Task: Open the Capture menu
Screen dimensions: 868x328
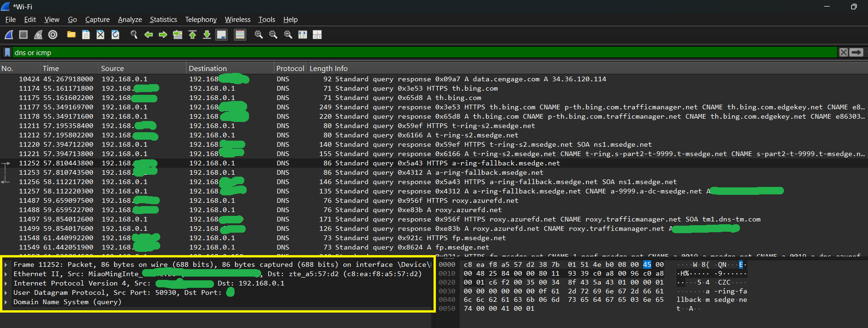Action: tap(97, 20)
